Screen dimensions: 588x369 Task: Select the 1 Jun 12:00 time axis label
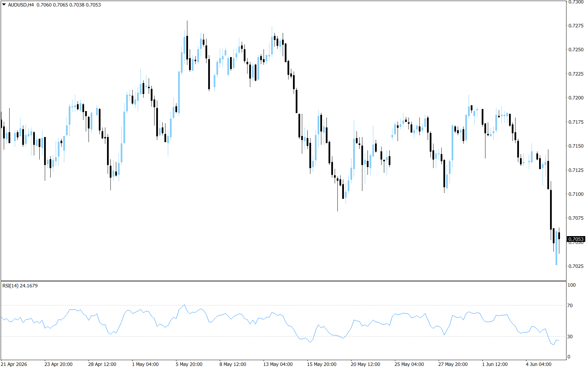pos(495,364)
